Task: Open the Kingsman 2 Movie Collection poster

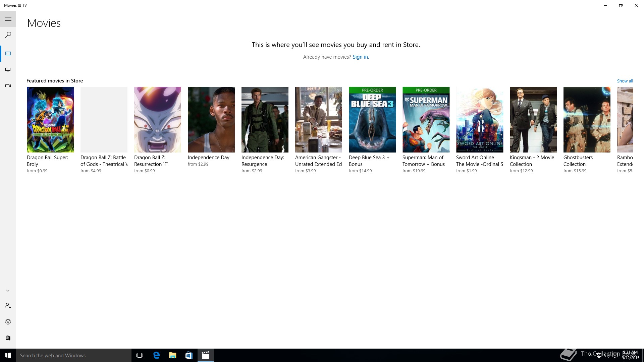Action: click(x=533, y=120)
